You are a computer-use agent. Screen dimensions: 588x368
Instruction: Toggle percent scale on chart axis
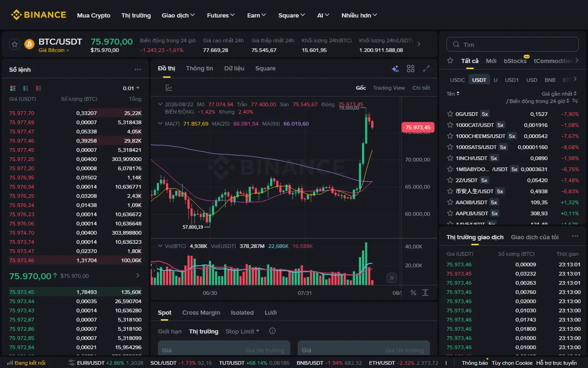pyautogui.click(x=413, y=293)
